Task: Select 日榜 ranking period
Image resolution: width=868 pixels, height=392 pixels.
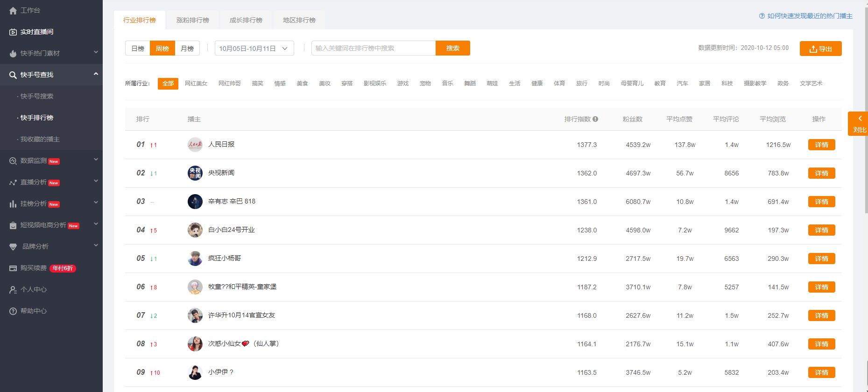Action: [x=138, y=49]
